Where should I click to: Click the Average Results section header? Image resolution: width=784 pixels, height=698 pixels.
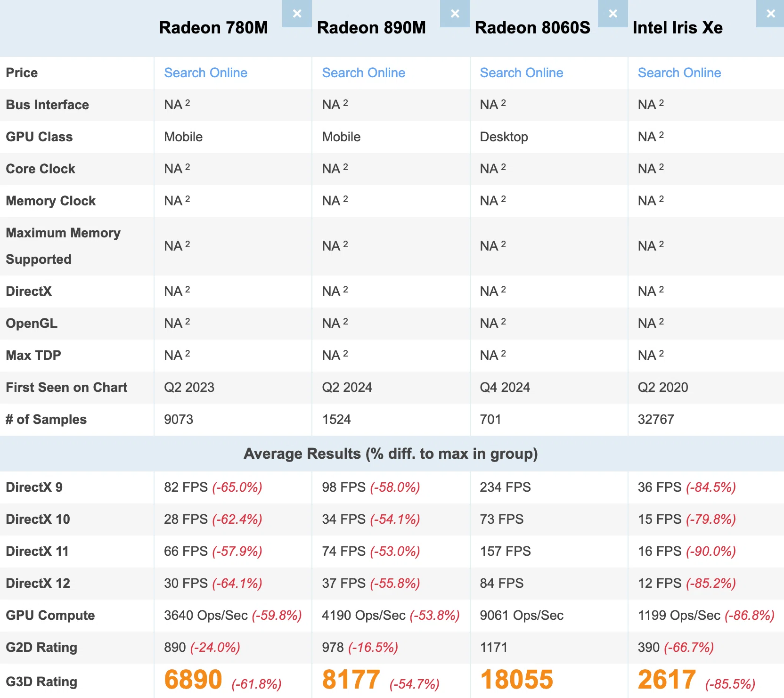tap(391, 454)
